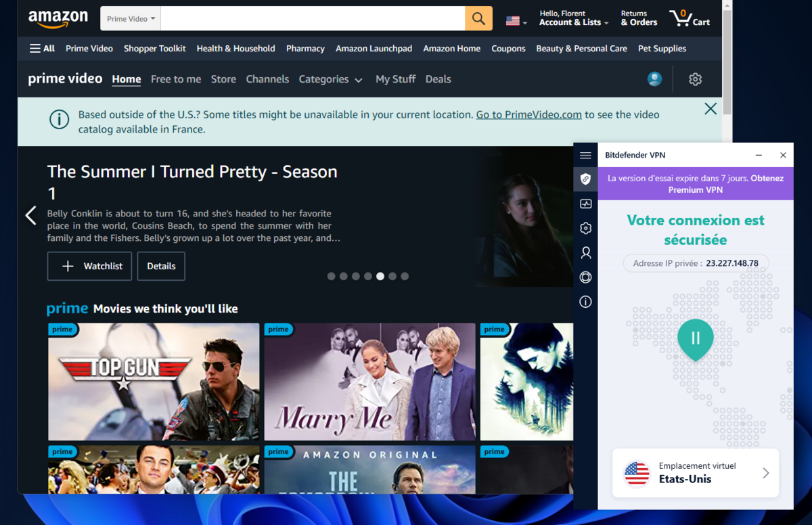The image size is (812, 525).
Task: Open the country flag language dropdown
Action: (516, 21)
